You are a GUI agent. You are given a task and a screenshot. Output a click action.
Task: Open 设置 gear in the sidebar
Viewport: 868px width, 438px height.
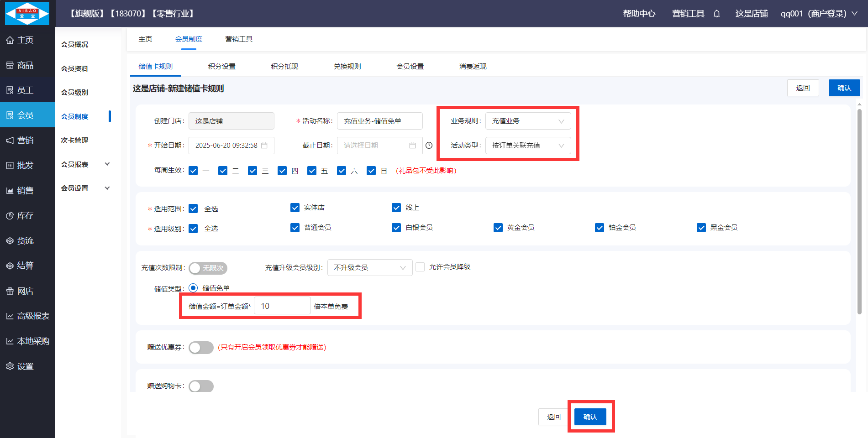coord(10,366)
